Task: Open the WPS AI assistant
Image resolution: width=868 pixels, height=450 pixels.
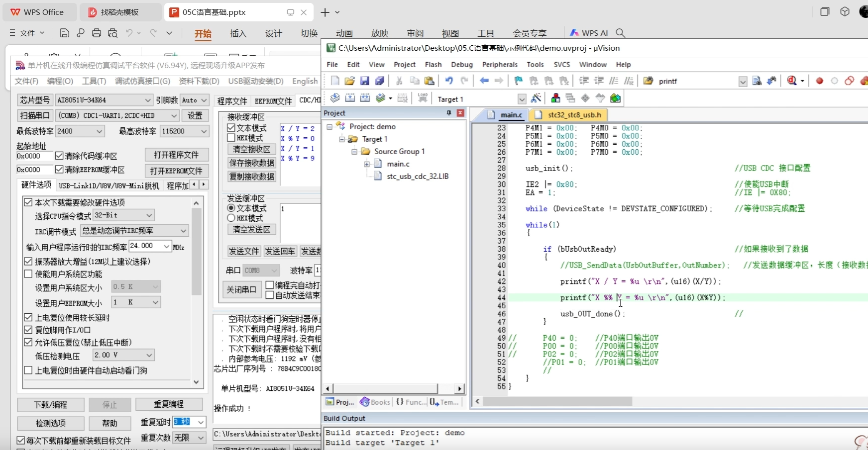Action: click(x=589, y=33)
